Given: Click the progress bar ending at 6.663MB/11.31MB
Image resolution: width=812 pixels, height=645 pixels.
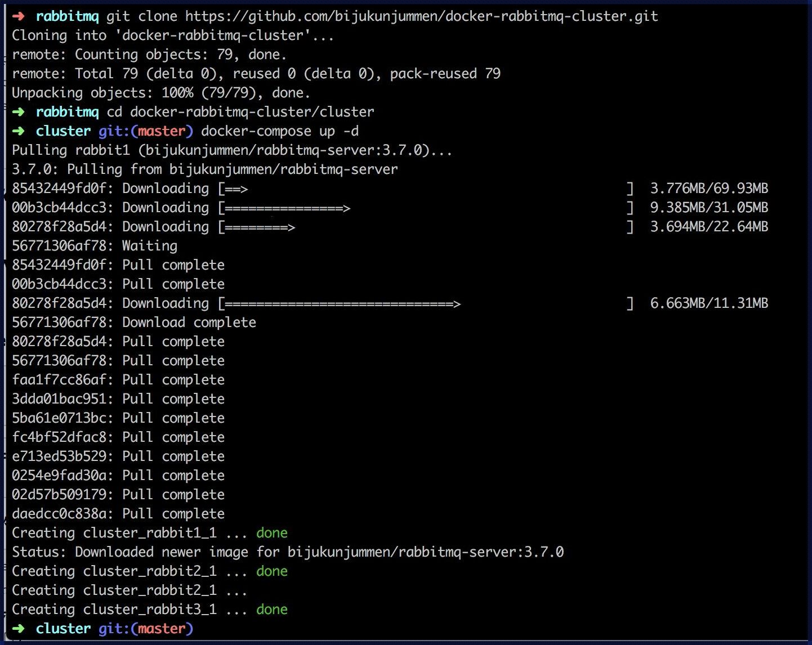Looking at the screenshot, I should 426,303.
